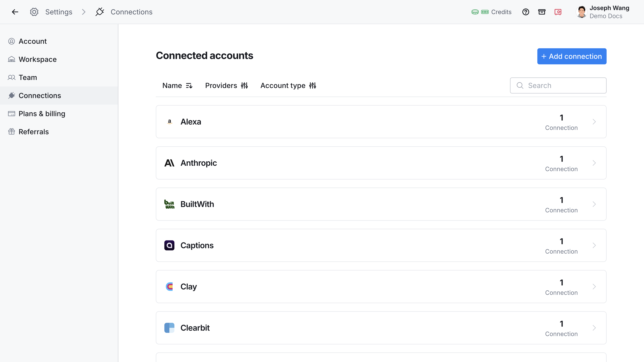Click the Account sidebar icon
Screen dimensions: 644x362
(12, 41)
